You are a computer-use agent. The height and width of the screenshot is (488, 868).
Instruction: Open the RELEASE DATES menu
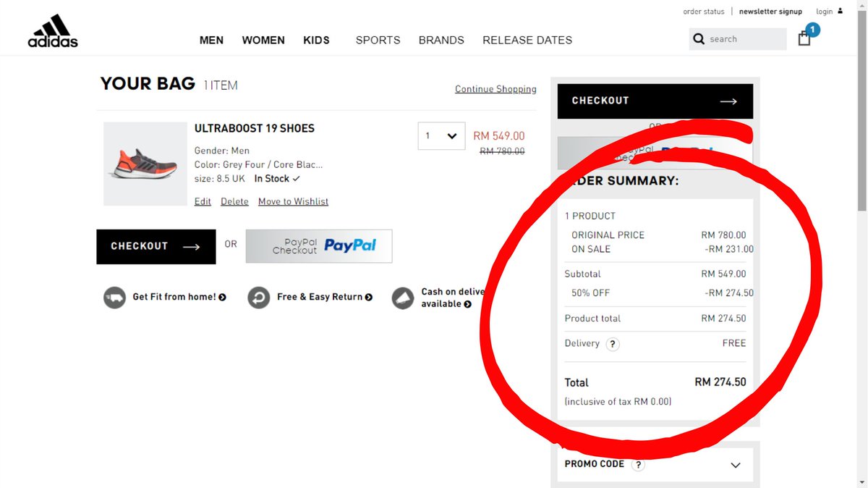point(527,41)
